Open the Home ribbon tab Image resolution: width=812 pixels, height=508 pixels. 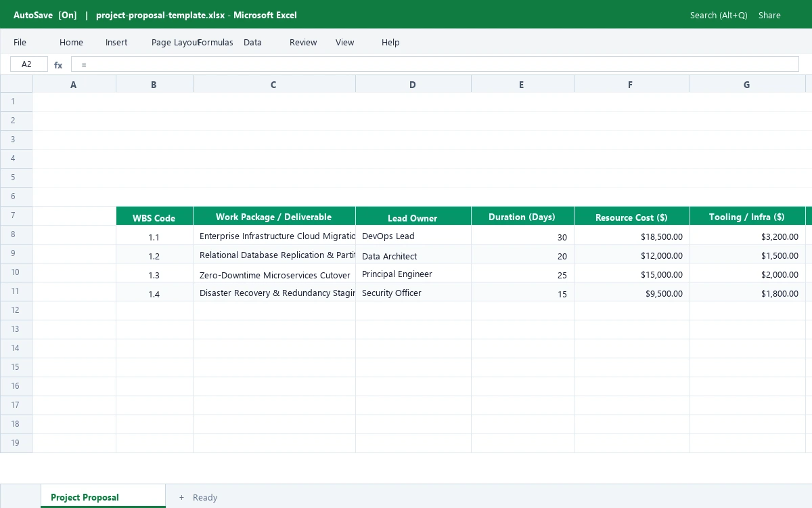tap(71, 42)
